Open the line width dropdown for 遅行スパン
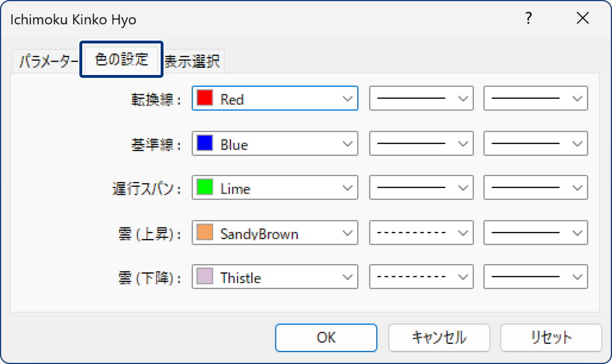This screenshot has width=612, height=364. pos(535,188)
